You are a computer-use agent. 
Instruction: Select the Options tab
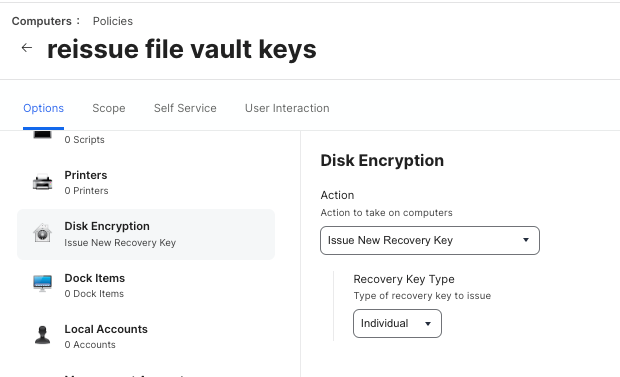pyautogui.click(x=43, y=108)
